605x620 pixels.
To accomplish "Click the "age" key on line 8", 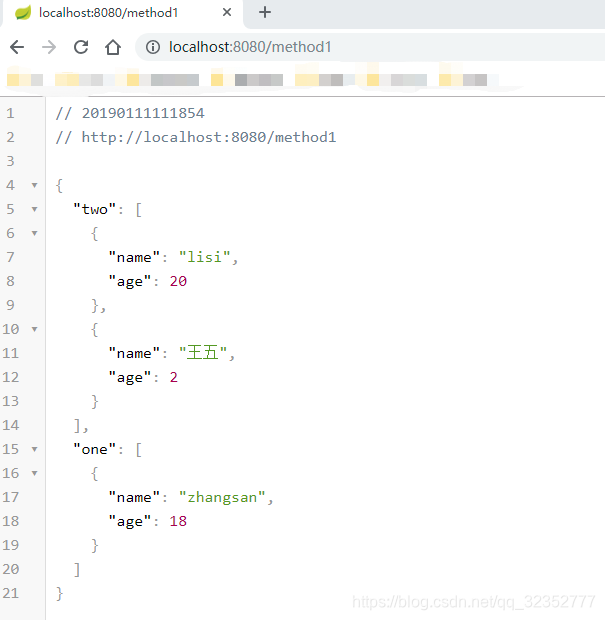I will 130,282.
